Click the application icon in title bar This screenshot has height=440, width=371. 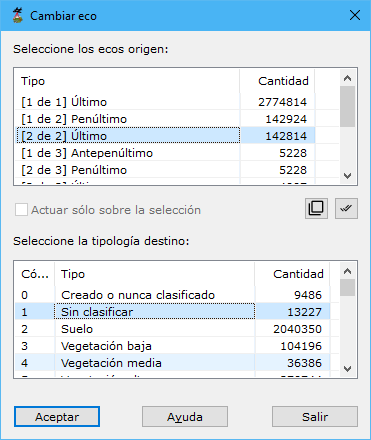[18, 15]
